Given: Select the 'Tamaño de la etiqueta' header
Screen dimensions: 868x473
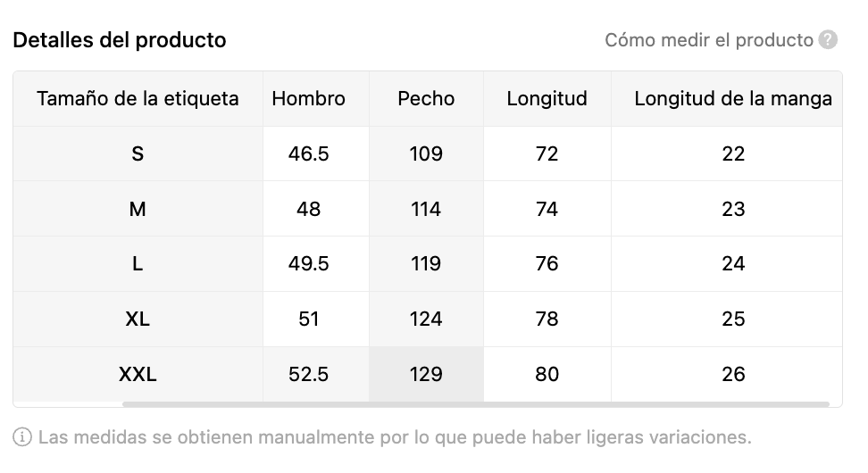Looking at the screenshot, I should [138, 98].
